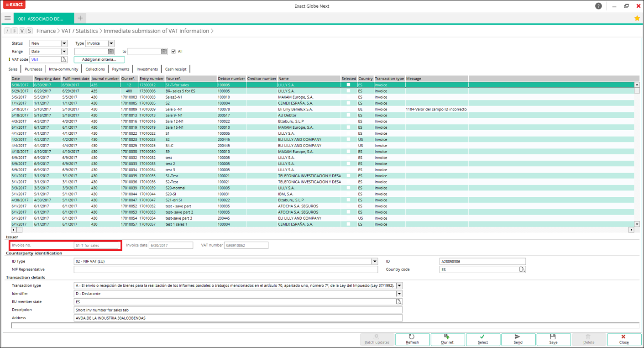Click the Additional criteria button
Image resolution: width=644 pixels, height=348 pixels.
pyautogui.click(x=99, y=59)
